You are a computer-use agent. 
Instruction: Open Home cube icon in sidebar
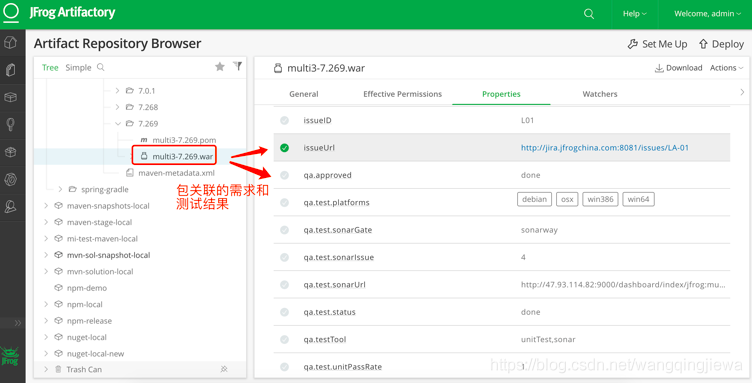click(10, 42)
